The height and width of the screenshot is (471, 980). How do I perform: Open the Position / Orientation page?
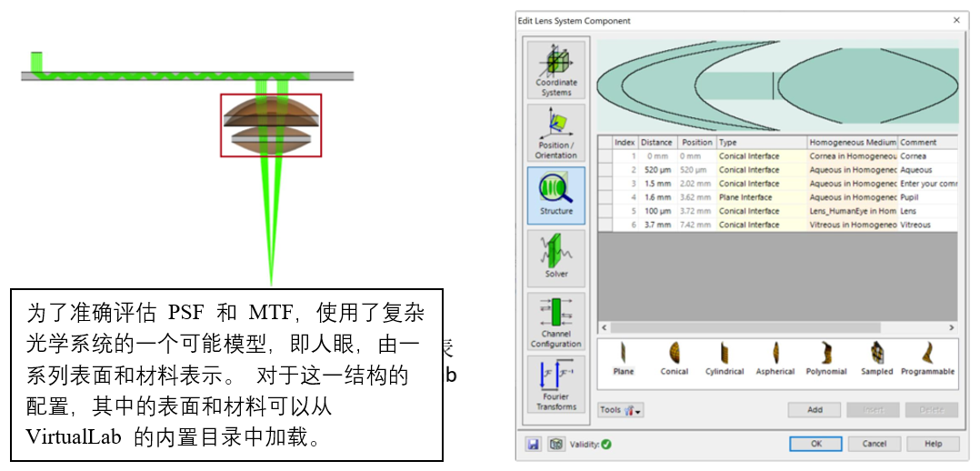click(556, 132)
